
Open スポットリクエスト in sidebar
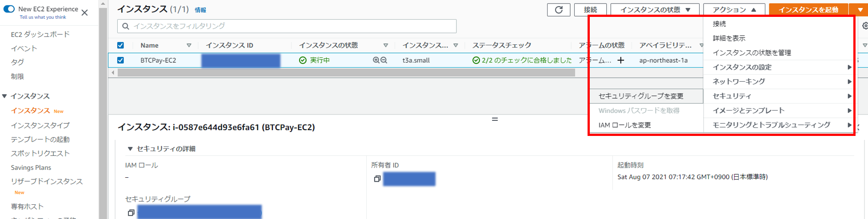[x=40, y=153]
